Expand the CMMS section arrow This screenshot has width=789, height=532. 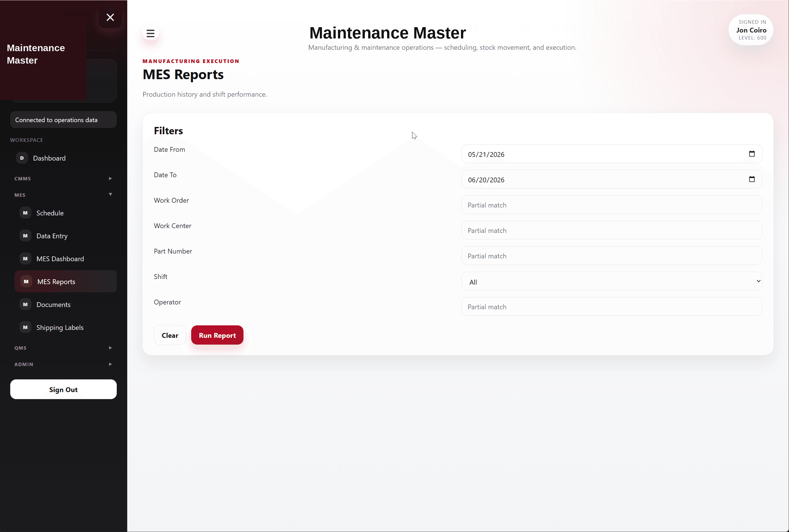point(110,178)
